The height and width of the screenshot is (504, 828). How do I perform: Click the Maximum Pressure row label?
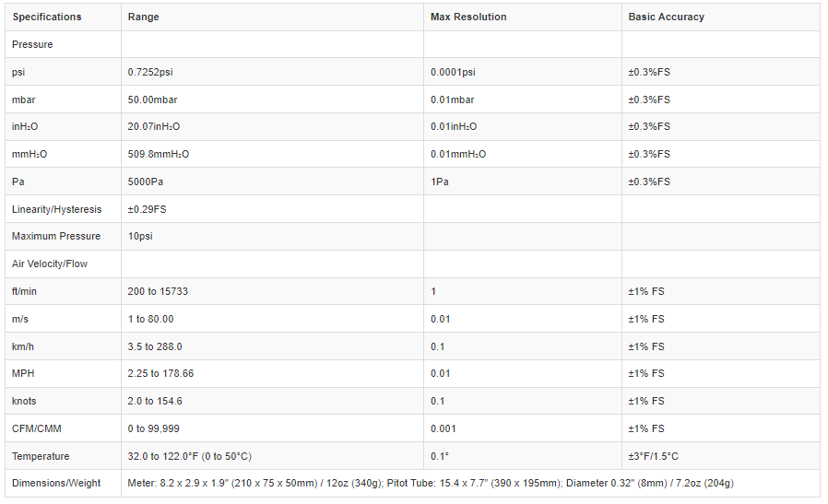pyautogui.click(x=56, y=236)
